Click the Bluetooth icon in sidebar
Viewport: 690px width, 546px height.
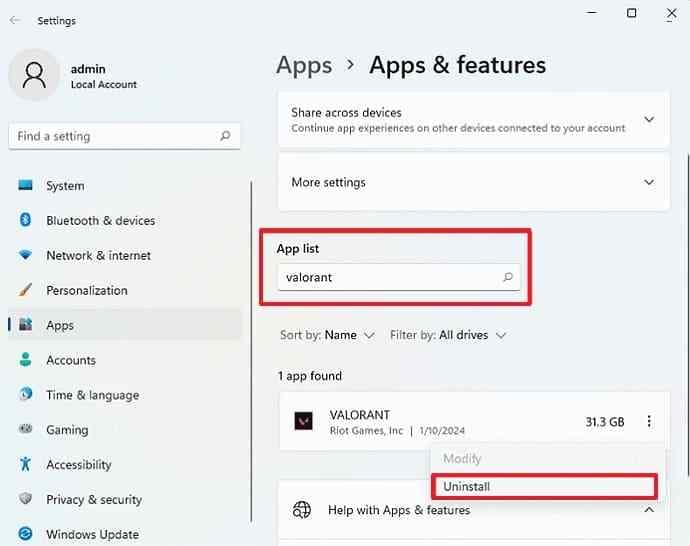pyautogui.click(x=26, y=220)
